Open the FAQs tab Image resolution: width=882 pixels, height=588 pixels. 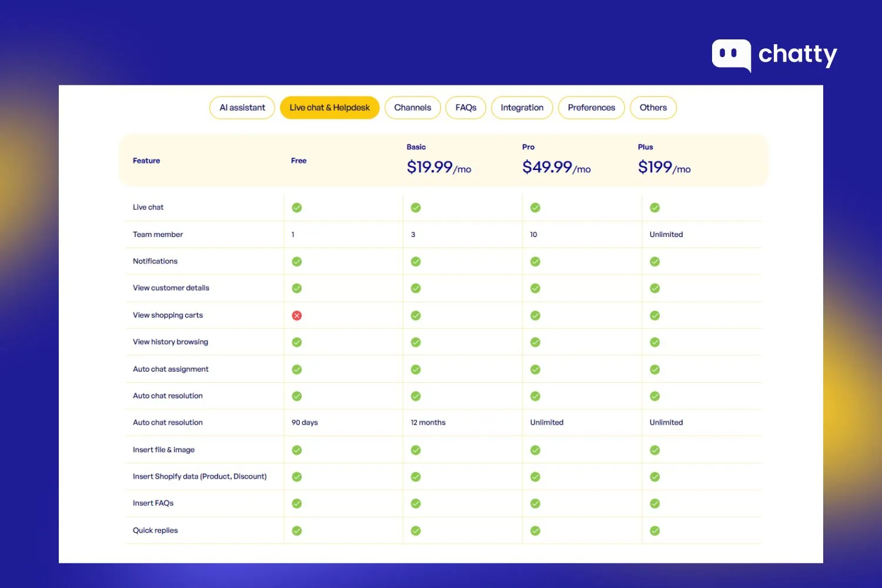[466, 108]
